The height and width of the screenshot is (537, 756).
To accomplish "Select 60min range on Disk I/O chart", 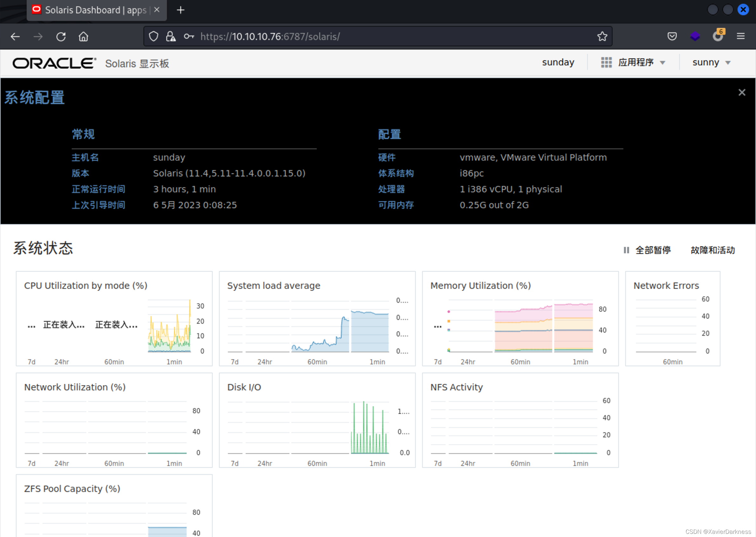I will coord(317,464).
